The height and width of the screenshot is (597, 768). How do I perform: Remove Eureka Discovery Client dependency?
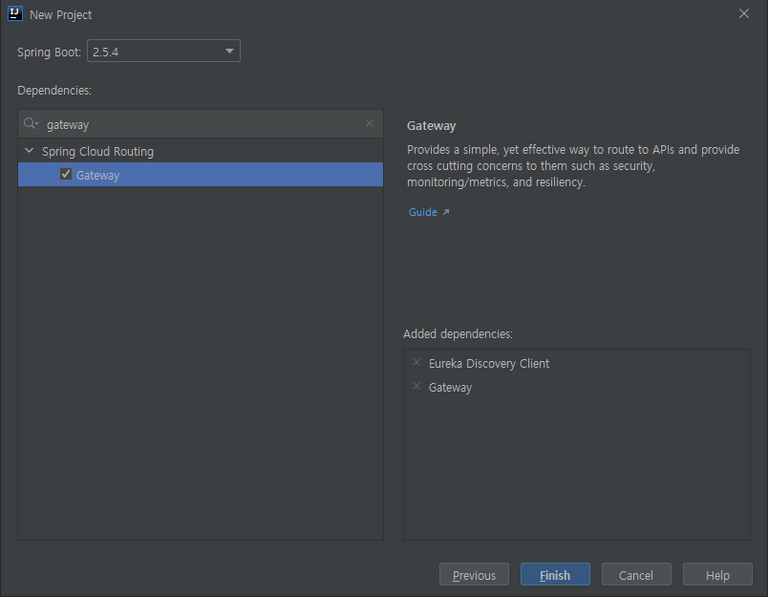tap(416, 362)
